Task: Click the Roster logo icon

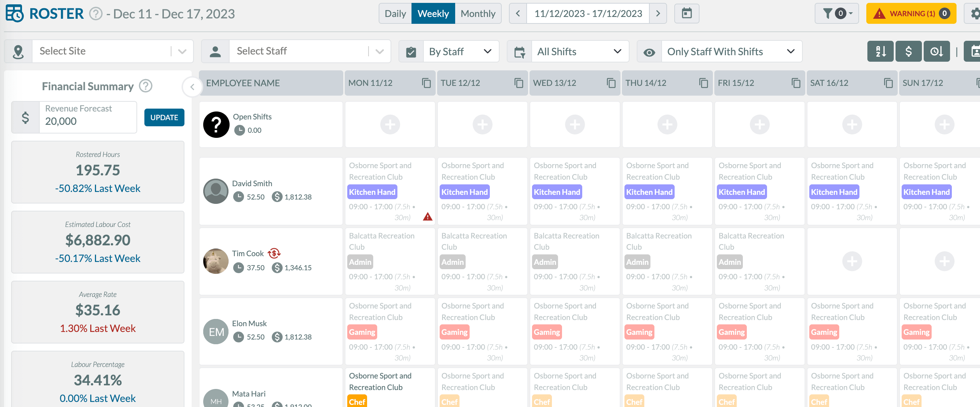Action: pyautogui.click(x=14, y=13)
